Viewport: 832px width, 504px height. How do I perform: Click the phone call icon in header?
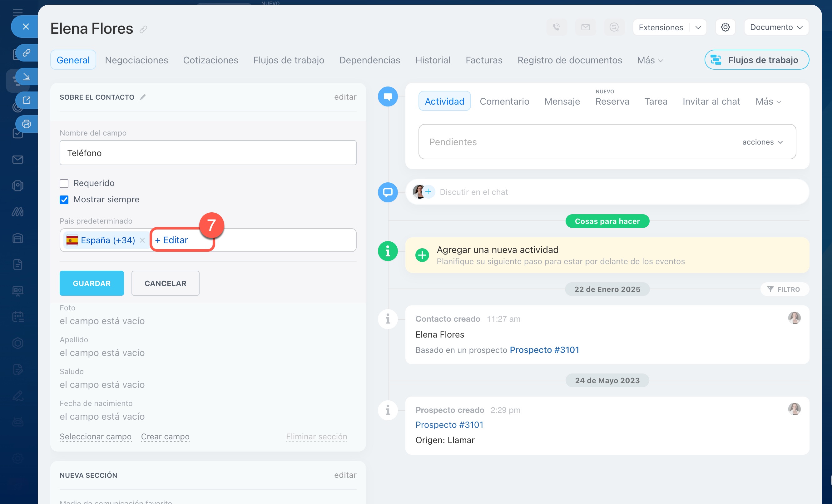point(556,27)
